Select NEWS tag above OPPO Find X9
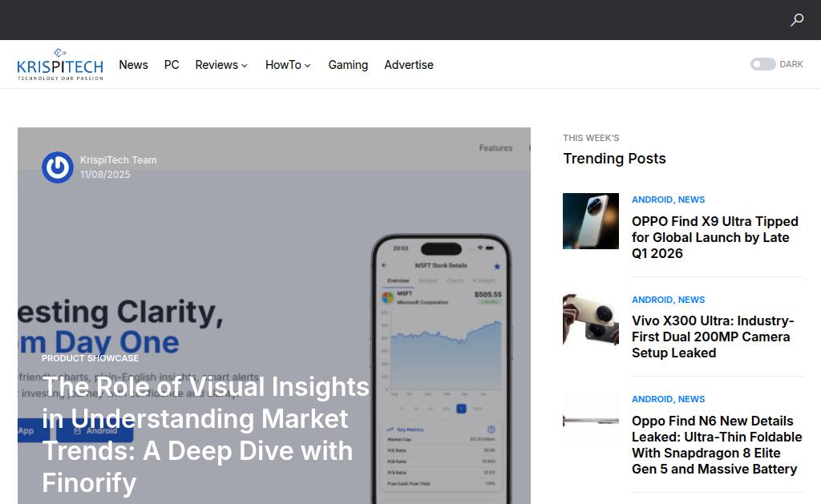This screenshot has width=821, height=504. point(691,200)
